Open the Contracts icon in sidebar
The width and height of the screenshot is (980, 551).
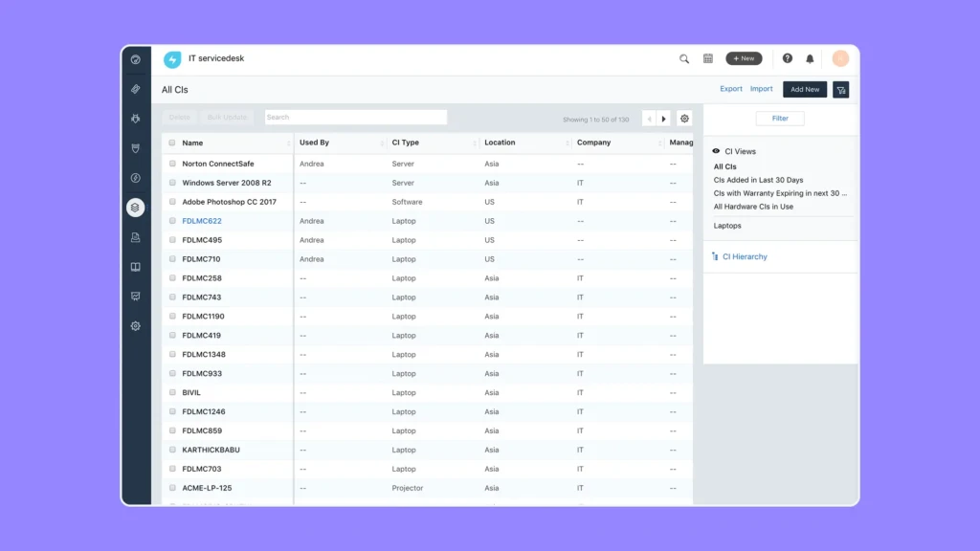pyautogui.click(x=136, y=237)
